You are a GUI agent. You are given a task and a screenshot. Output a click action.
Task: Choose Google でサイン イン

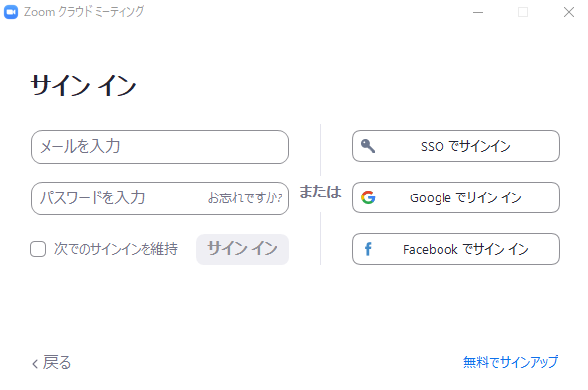455,197
